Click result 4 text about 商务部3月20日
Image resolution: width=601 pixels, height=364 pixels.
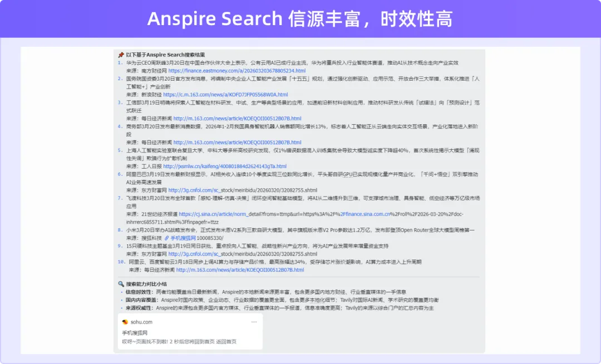302,130
